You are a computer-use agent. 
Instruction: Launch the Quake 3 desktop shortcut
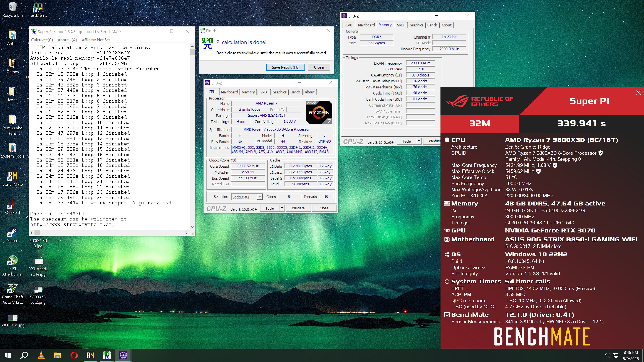[x=12, y=207]
